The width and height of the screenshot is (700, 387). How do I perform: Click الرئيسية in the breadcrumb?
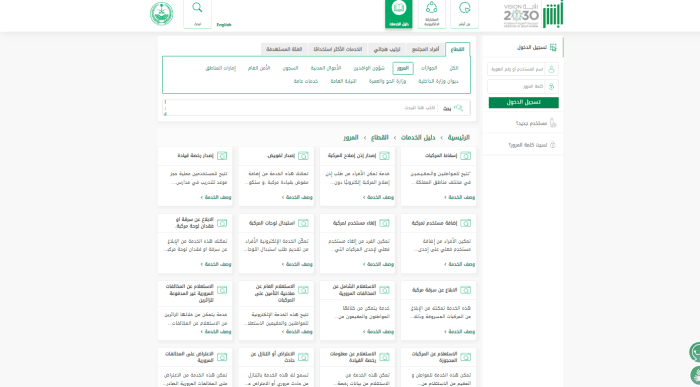click(458, 137)
